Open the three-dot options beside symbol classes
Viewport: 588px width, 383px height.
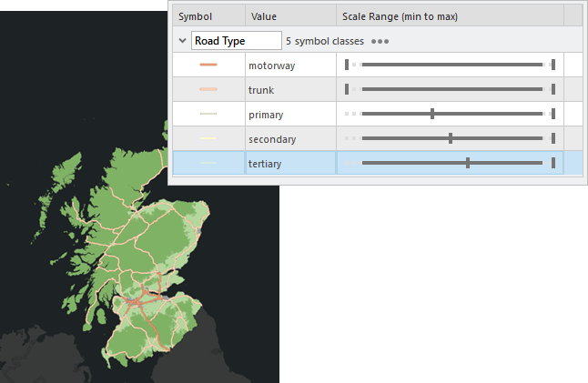tap(380, 41)
